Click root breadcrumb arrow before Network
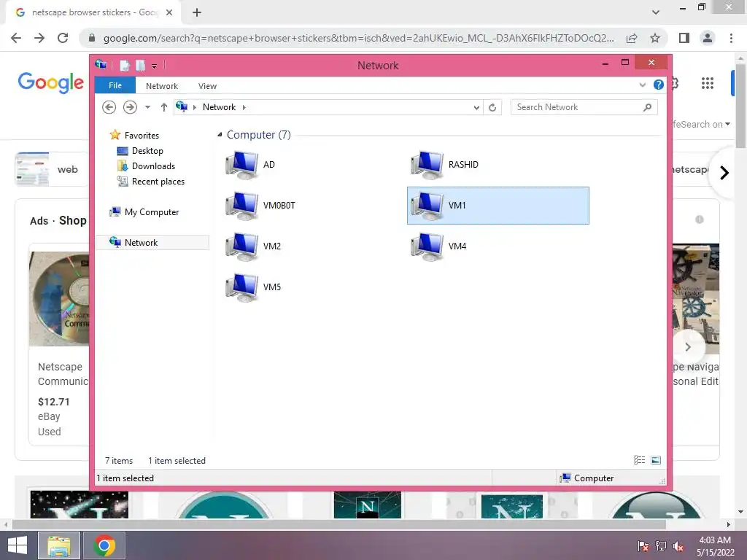The height and width of the screenshot is (560, 747). coord(194,108)
